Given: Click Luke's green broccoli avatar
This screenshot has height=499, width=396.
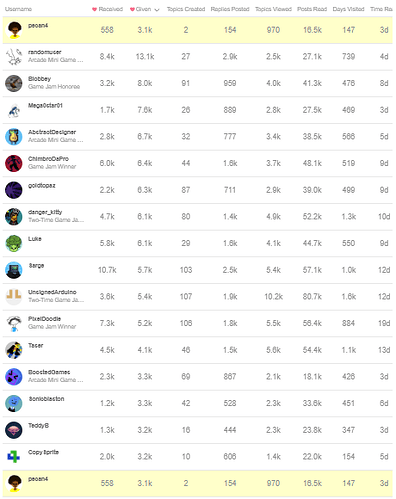Looking at the screenshot, I should click(14, 243).
